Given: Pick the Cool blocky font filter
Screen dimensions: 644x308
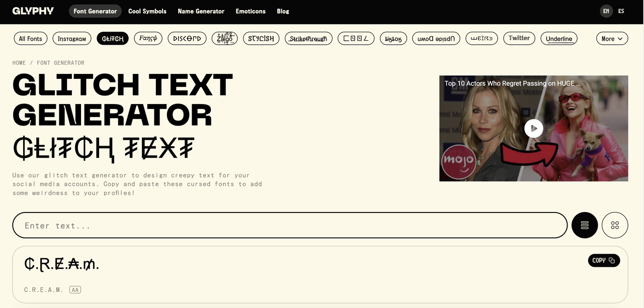Looking at the screenshot, I should (356, 39).
